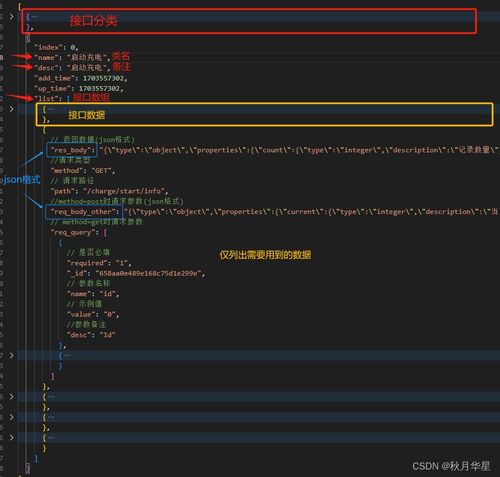Screen dimensions: 500x477
Task: Click the req_body_other JSON string value
Action: [311, 212]
